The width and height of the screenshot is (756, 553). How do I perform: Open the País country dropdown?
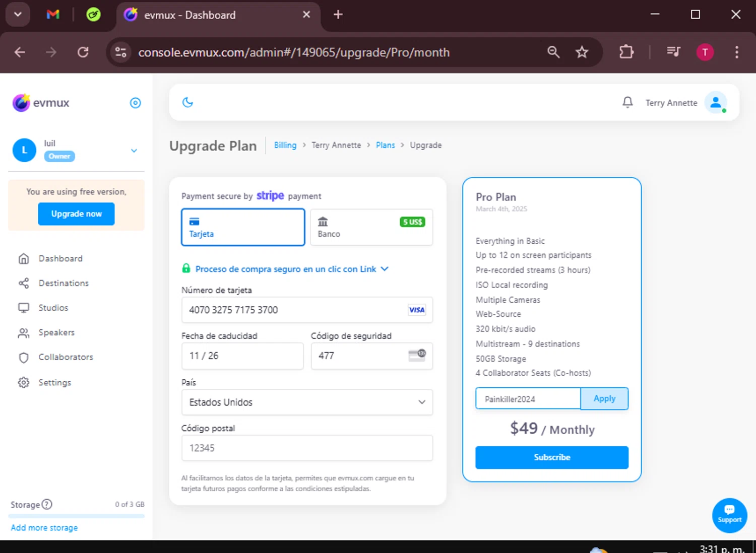307,402
